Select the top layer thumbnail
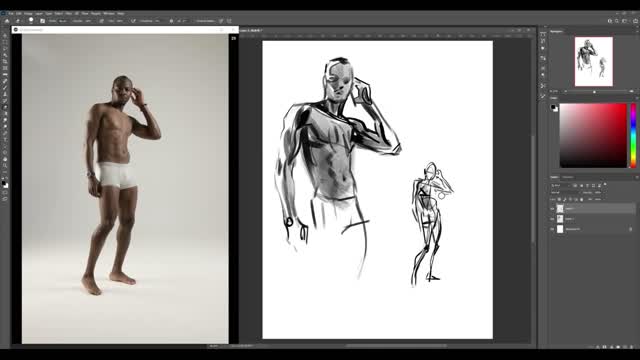 click(x=560, y=209)
